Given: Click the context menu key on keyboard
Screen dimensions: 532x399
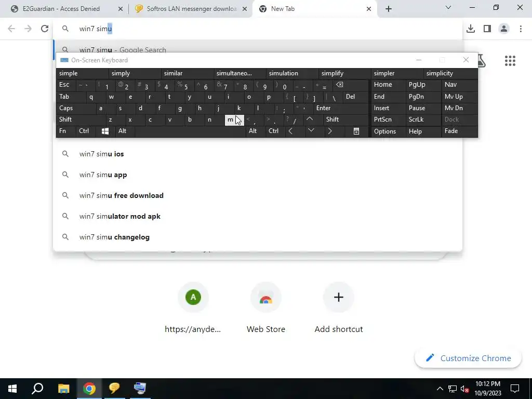Looking at the screenshot, I should point(356,131).
